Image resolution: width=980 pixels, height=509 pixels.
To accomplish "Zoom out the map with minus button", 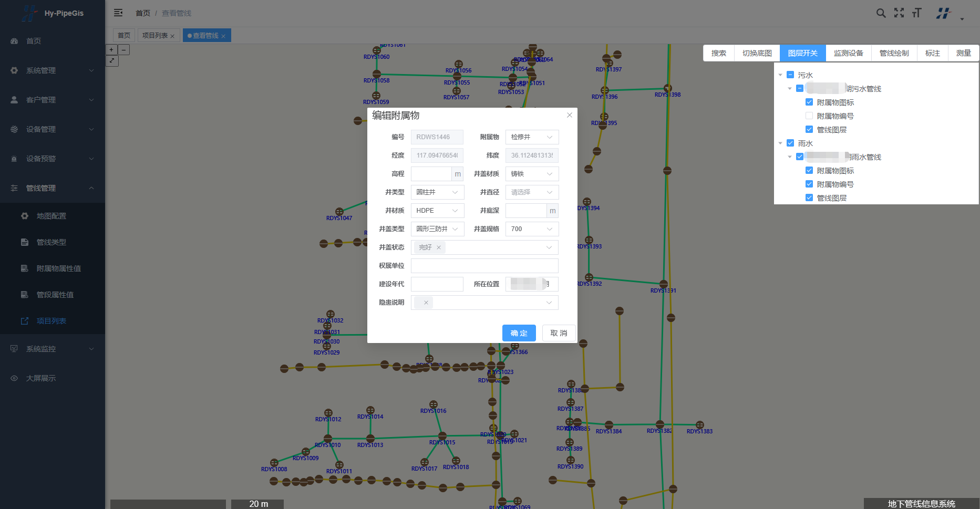I will click(124, 50).
